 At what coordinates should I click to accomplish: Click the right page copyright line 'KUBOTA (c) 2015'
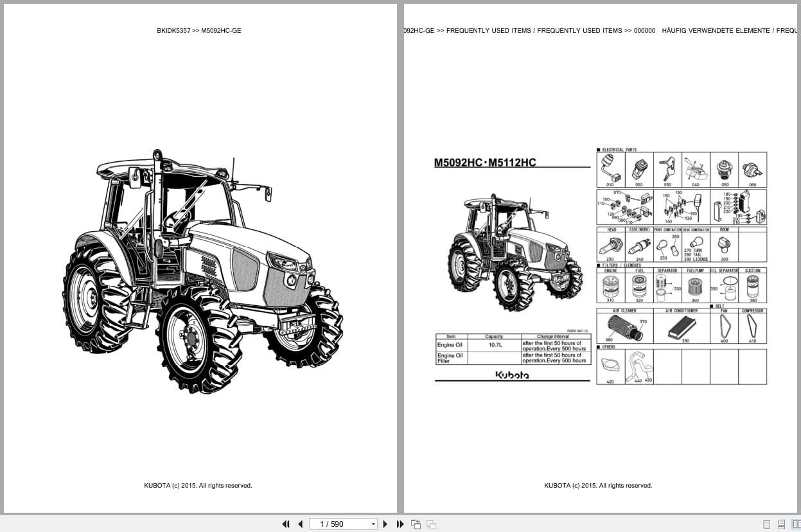(598, 486)
